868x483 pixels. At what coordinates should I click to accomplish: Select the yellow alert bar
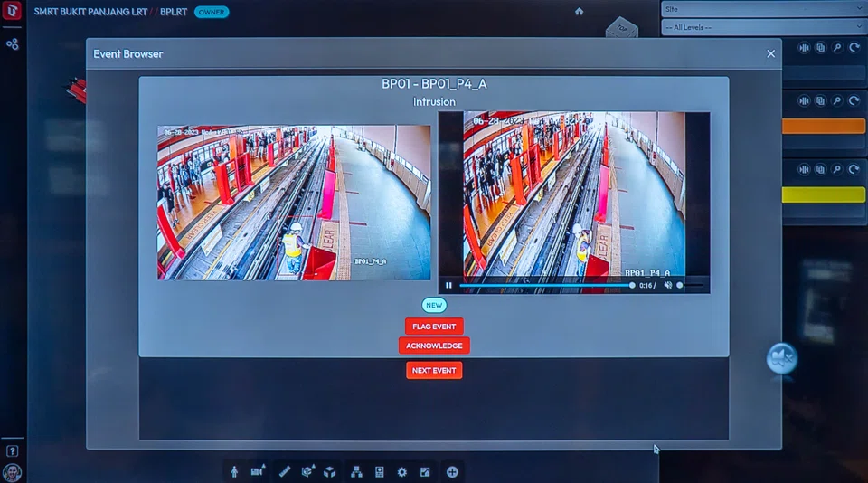tap(824, 194)
